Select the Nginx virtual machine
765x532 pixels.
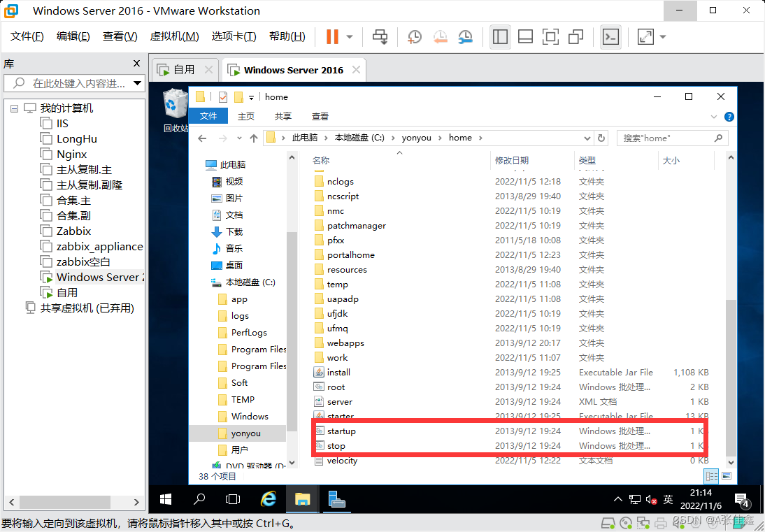[x=71, y=154]
